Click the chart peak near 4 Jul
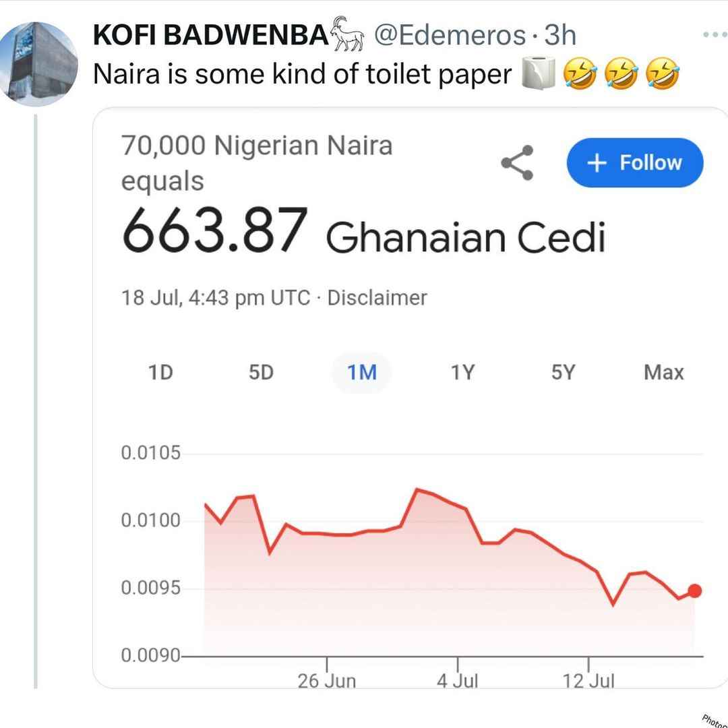The image size is (728, 728). pyautogui.click(x=417, y=489)
